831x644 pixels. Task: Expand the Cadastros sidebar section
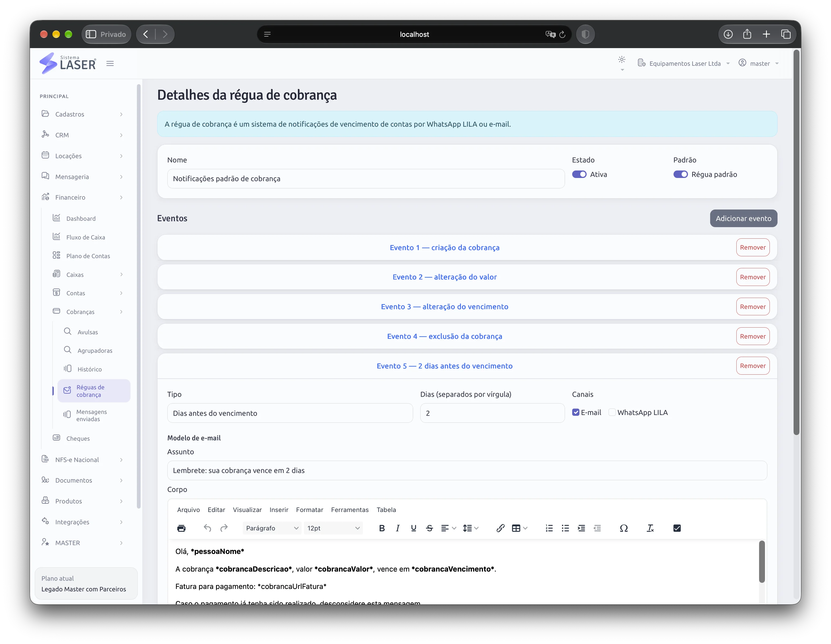coord(83,114)
